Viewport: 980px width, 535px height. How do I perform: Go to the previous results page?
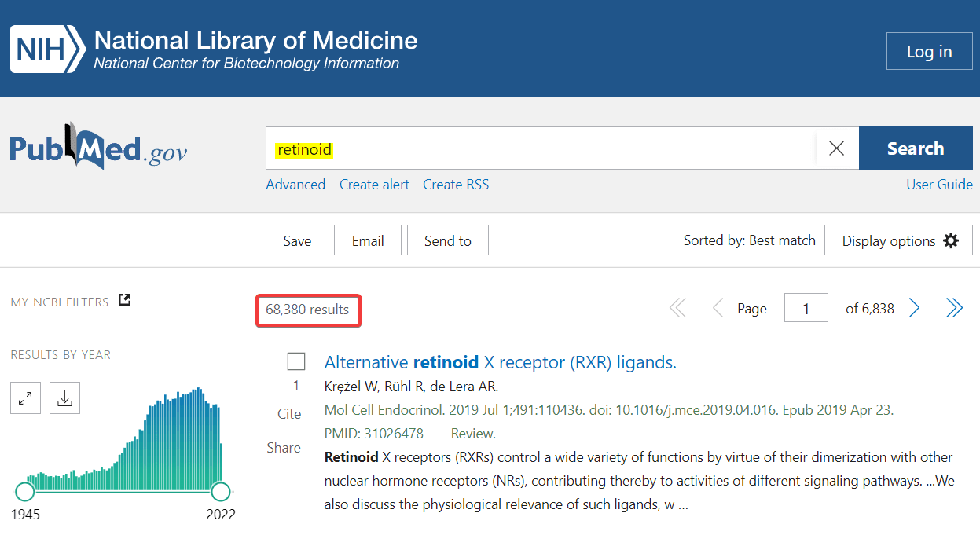[x=717, y=309]
